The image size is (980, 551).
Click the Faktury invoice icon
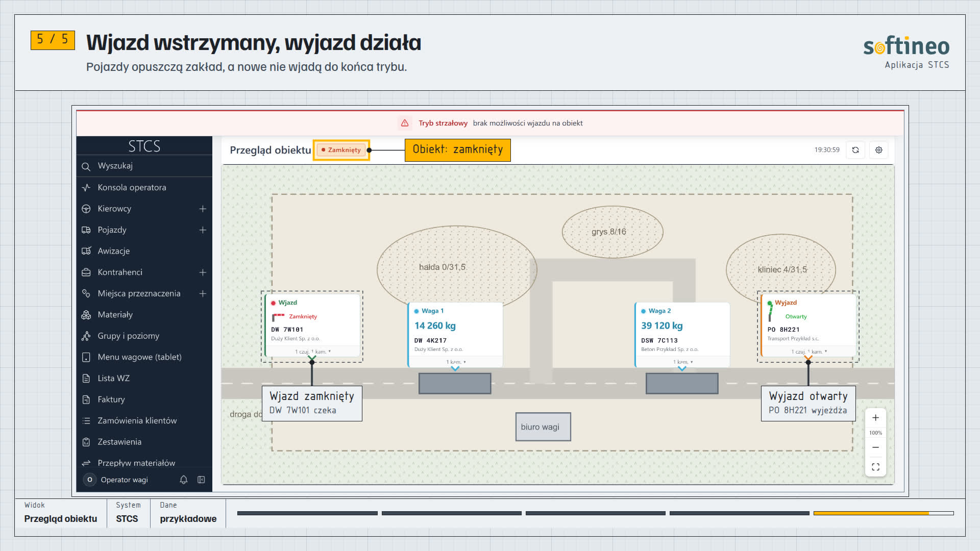click(86, 399)
